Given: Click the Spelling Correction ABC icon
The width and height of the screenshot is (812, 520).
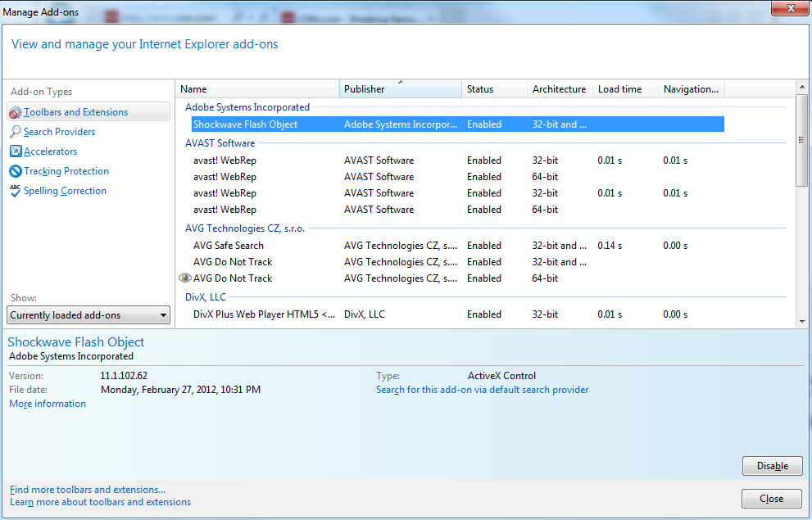Looking at the screenshot, I should tap(16, 191).
